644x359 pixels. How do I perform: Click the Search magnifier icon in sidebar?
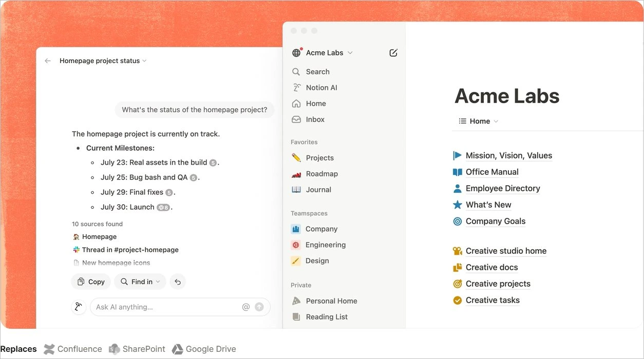(x=296, y=72)
